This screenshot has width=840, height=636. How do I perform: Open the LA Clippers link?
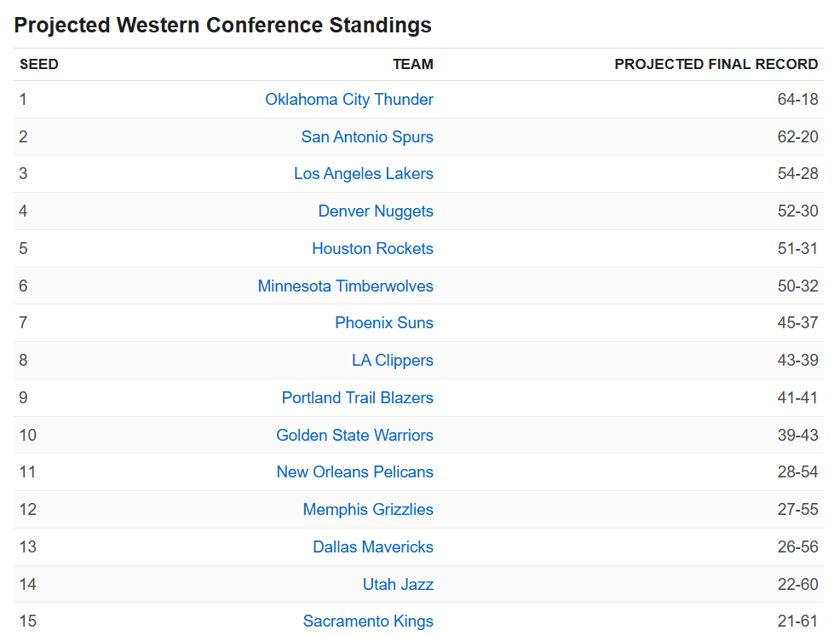point(392,361)
